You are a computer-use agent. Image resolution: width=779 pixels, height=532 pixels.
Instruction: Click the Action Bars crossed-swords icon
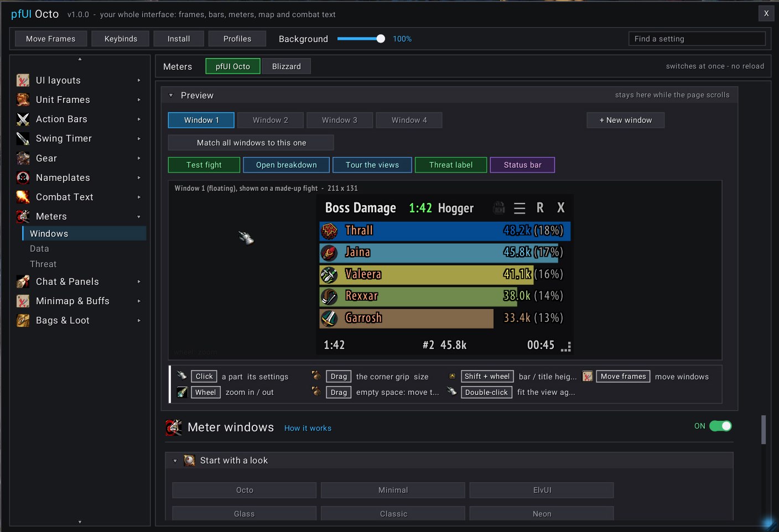coord(23,119)
